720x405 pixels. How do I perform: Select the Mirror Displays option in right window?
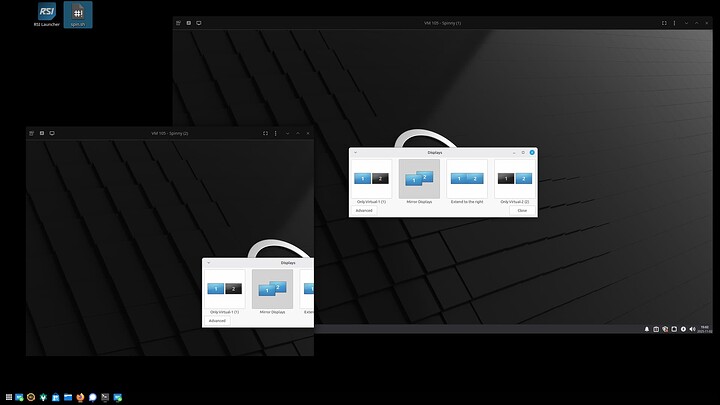pyautogui.click(x=419, y=181)
